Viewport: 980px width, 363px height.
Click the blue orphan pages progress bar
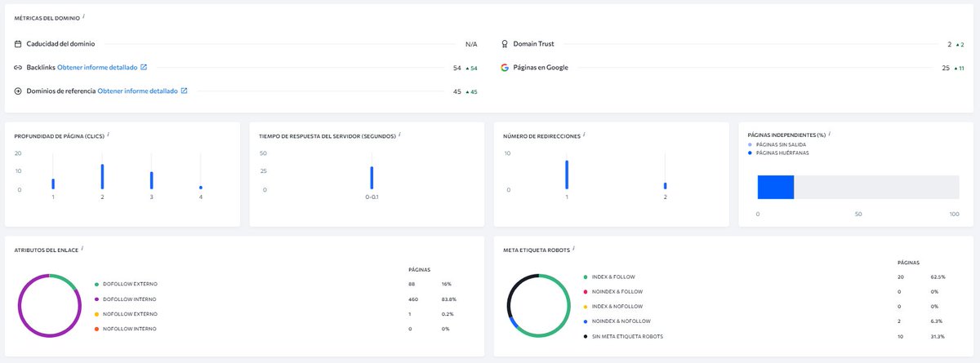tap(776, 186)
